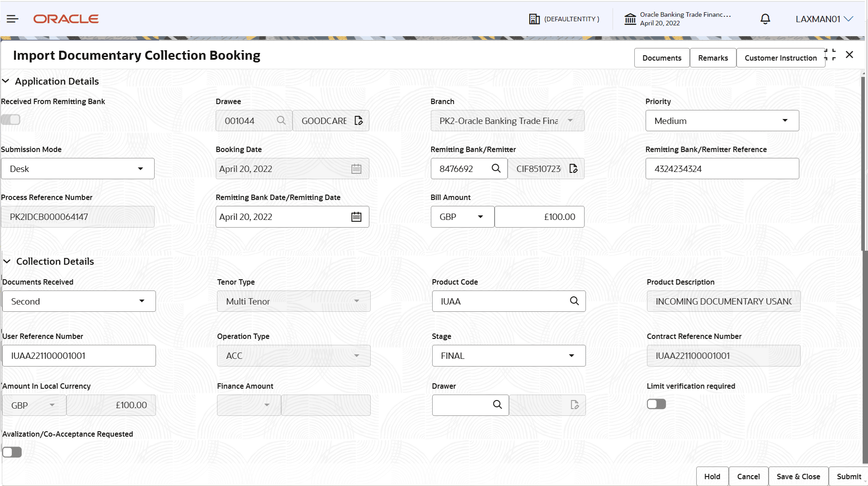
Task: Open the Documents tab button
Action: [662, 58]
